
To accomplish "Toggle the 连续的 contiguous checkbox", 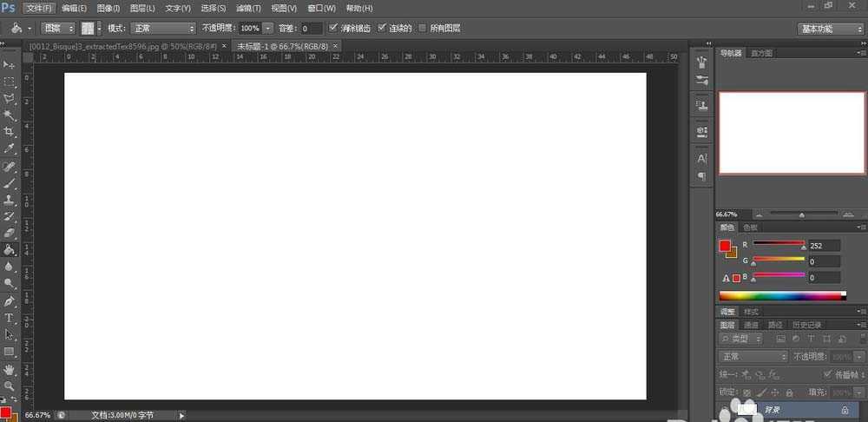I will click(382, 28).
